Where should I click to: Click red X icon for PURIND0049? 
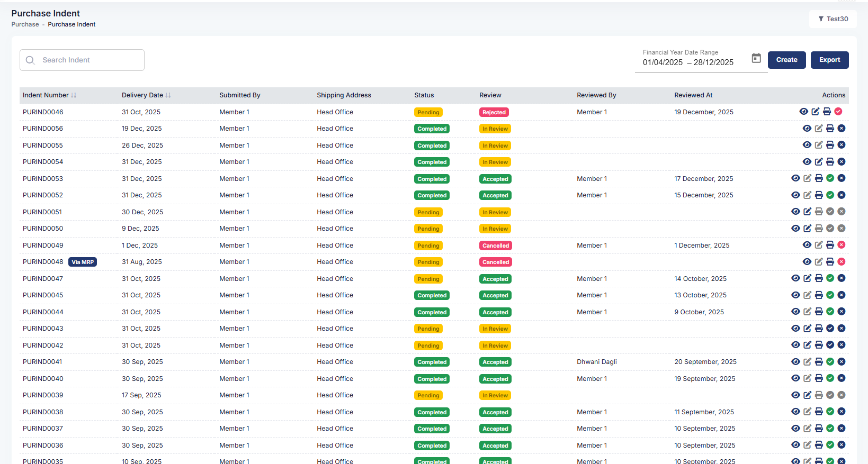pos(842,245)
